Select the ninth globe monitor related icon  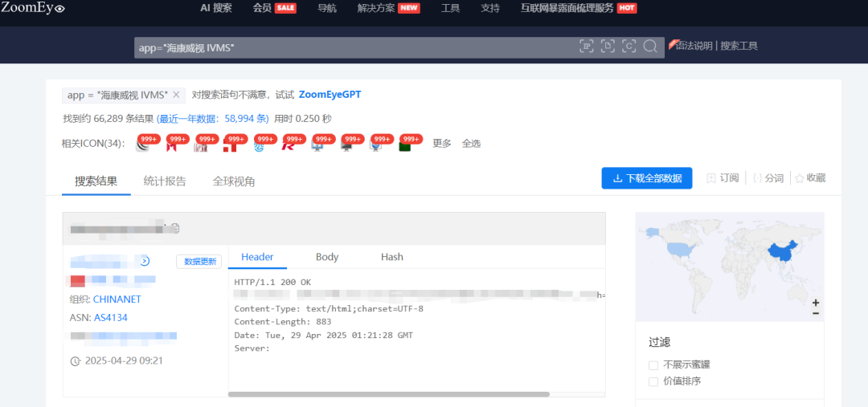[376, 146]
